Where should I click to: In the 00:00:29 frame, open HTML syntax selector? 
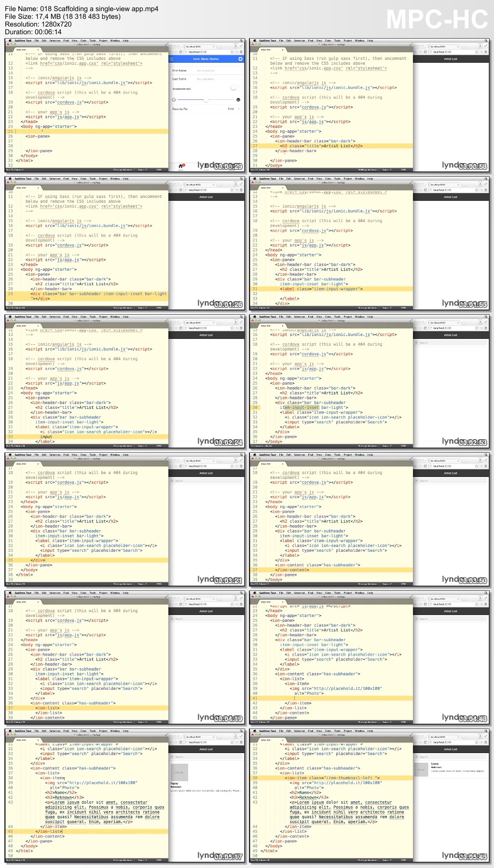[159, 169]
